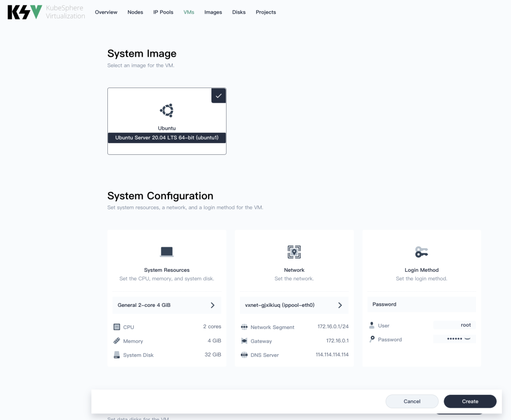Viewport: 511px width, 420px height.
Task: Expand the chevron beside General 2-core 4 GiB
Action: [212, 305]
